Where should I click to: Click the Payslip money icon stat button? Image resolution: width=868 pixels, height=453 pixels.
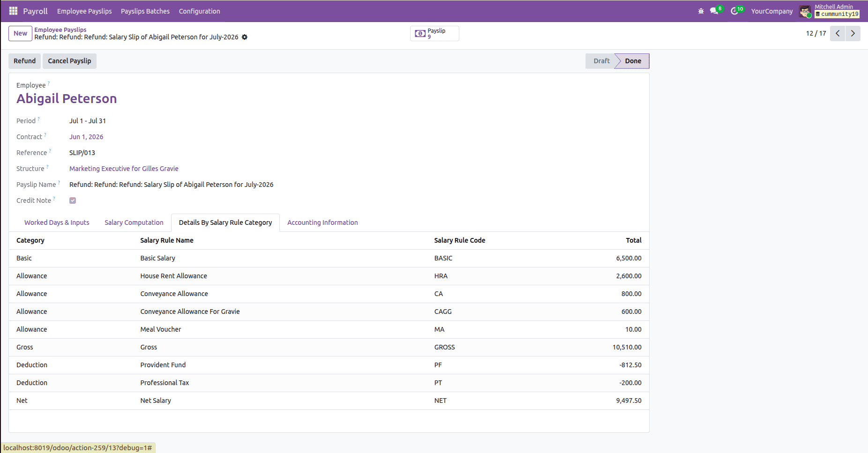tap(434, 33)
